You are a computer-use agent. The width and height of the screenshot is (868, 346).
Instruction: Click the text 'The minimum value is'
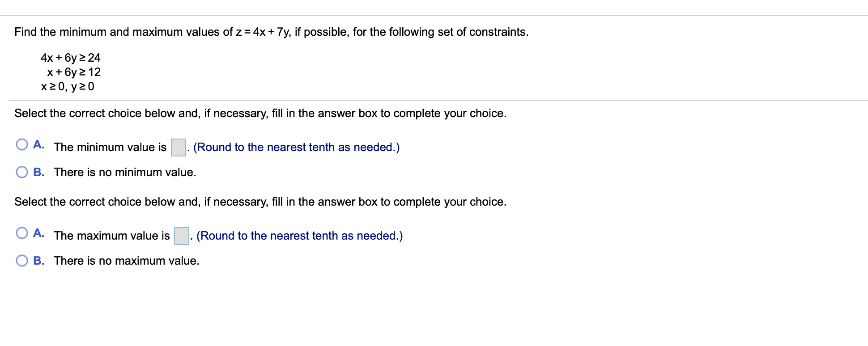(x=110, y=147)
